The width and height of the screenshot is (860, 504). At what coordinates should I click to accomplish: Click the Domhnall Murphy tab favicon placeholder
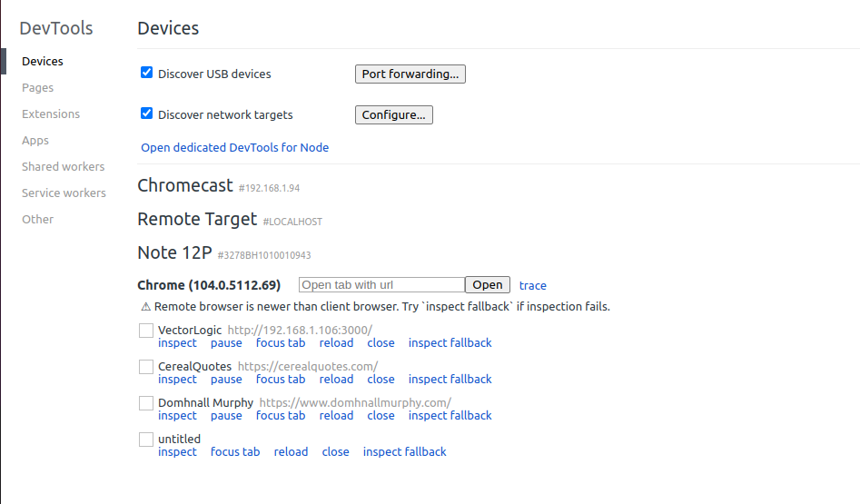146,403
